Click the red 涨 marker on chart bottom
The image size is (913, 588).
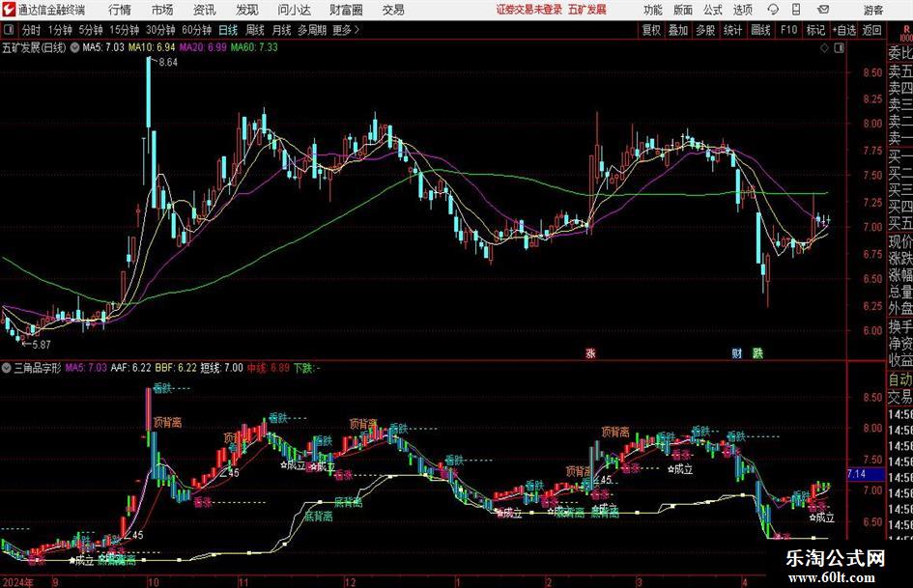(x=590, y=352)
